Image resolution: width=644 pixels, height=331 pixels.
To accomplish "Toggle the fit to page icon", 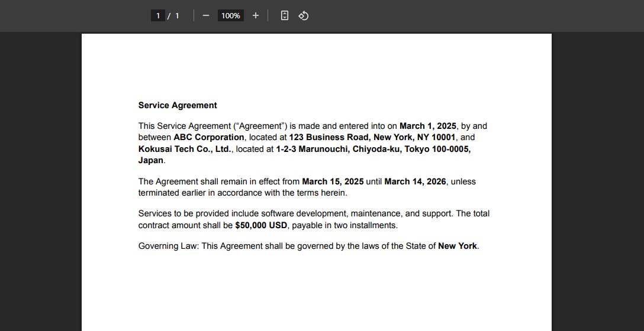I will coord(284,15).
